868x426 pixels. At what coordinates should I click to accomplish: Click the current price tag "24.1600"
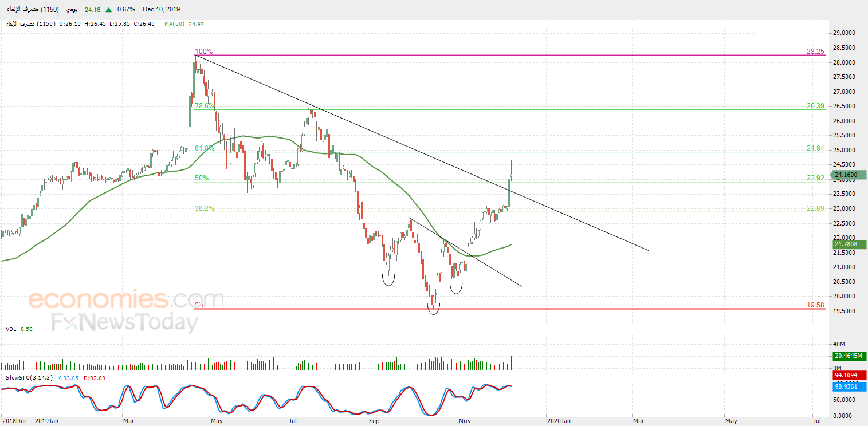(848, 175)
